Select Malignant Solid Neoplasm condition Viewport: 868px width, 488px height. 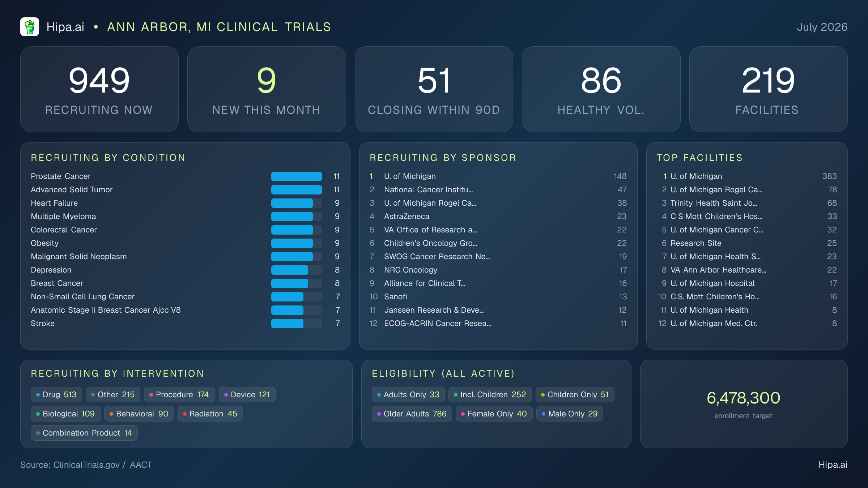point(185,257)
